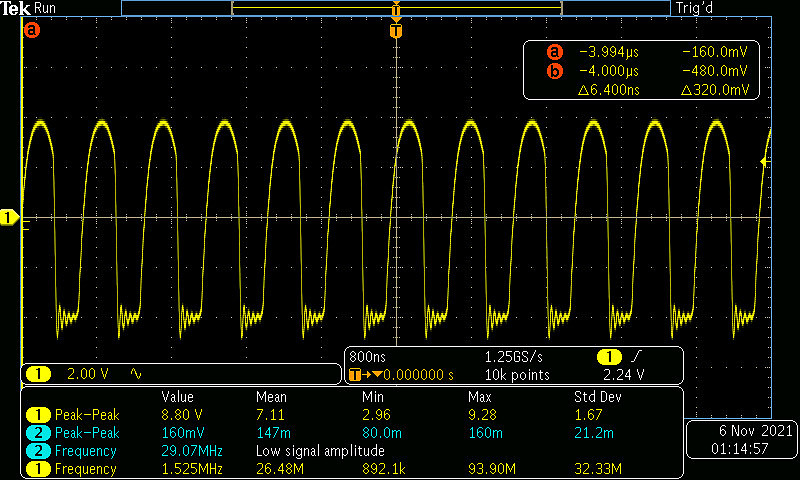Click the 1.25GS/s sample rate readout
The image size is (800, 480).
click(514, 357)
